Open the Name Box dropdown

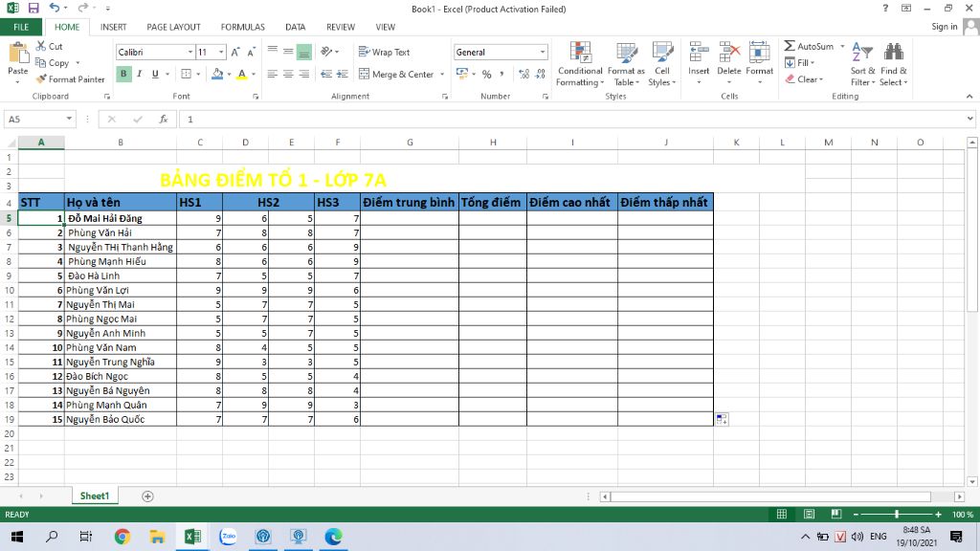click(69, 119)
